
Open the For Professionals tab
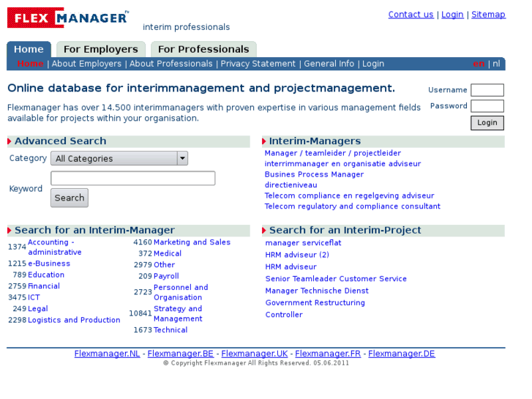click(x=203, y=49)
